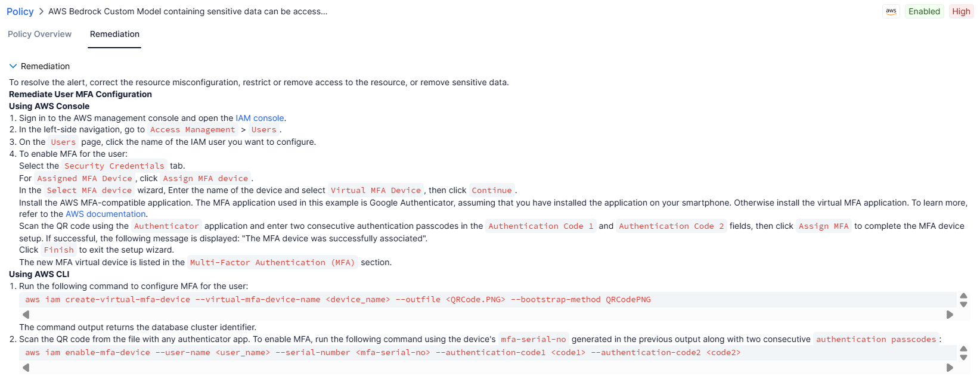Click the High severity badge

(x=961, y=11)
